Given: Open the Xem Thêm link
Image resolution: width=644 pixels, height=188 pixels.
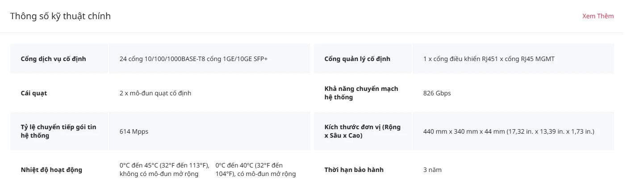Looking at the screenshot, I should click(598, 16).
